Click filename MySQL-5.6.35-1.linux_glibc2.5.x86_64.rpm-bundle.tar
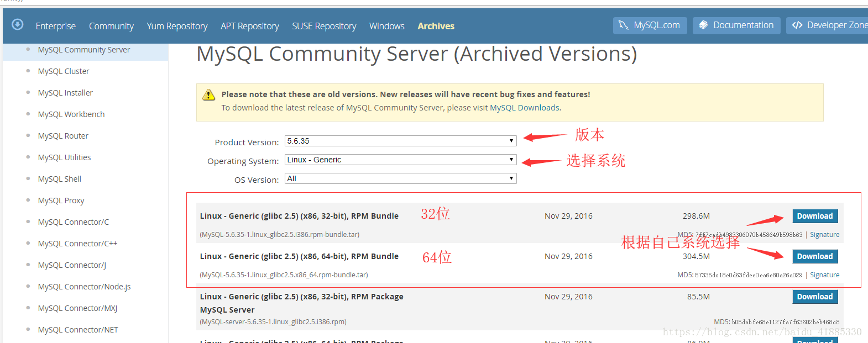 (284, 275)
